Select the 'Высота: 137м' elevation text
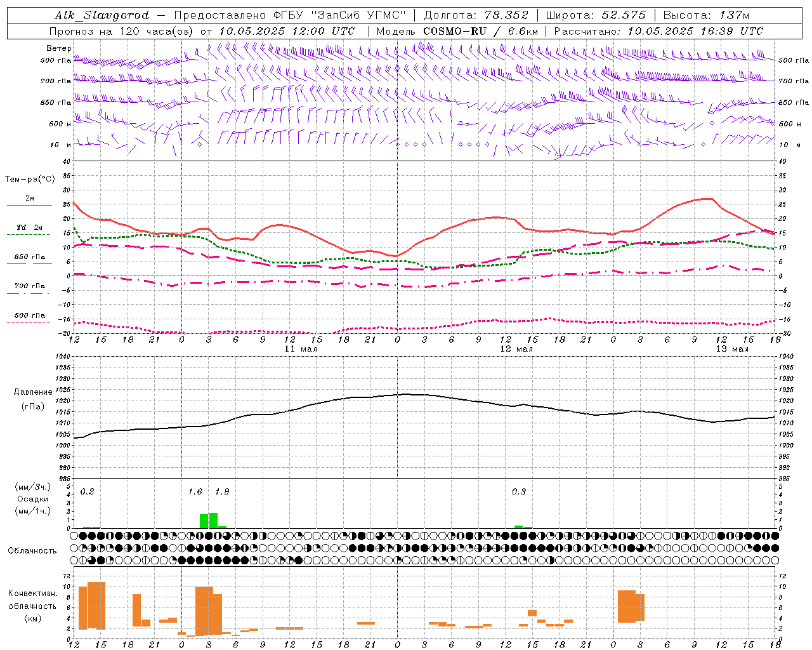This screenshot has width=812, height=650. coord(706,15)
